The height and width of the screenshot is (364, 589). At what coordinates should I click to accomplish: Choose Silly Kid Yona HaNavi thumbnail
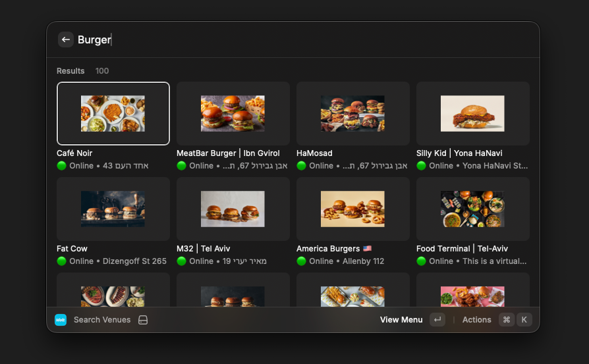[x=472, y=113]
